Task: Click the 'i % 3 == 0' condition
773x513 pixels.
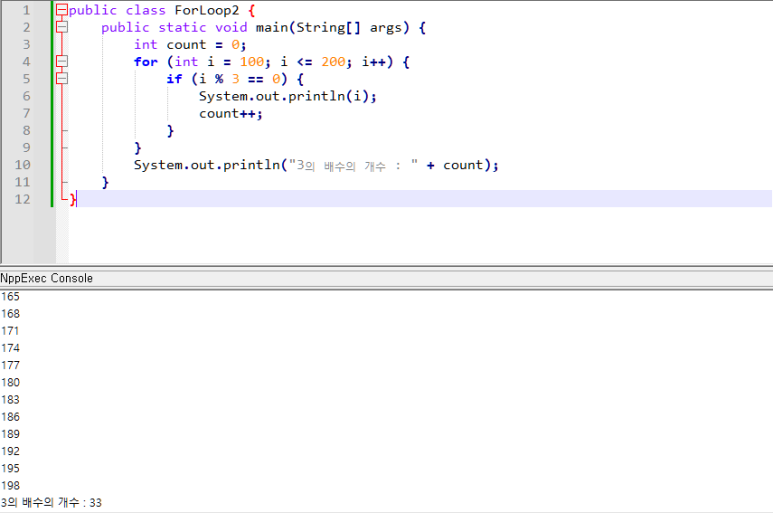Action: tap(240, 79)
